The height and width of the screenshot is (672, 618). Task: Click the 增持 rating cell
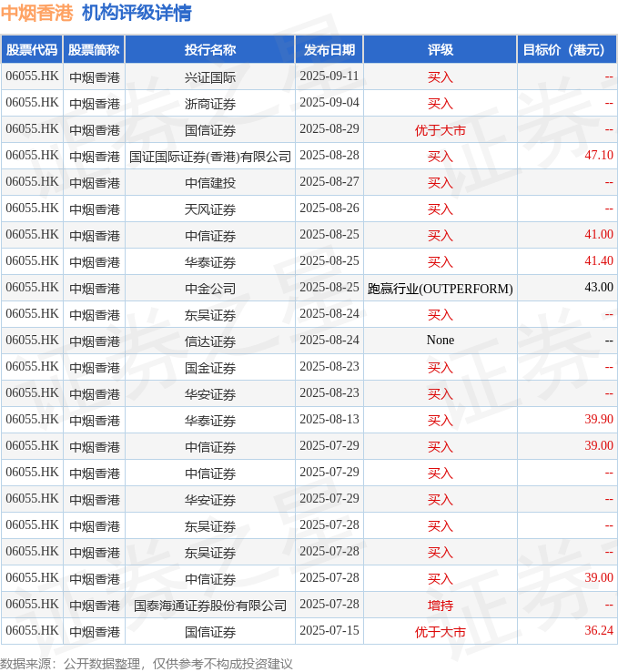[440, 606]
